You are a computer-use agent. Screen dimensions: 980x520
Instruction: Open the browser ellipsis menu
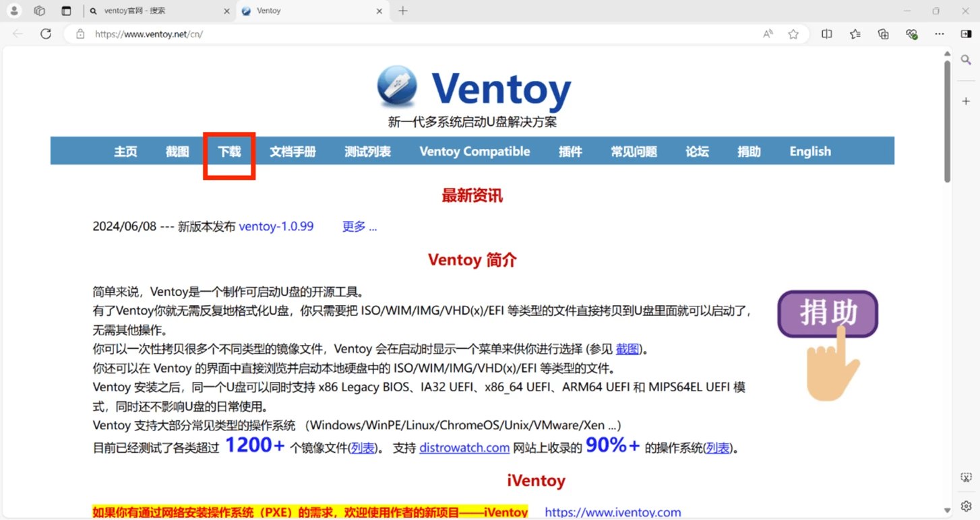(939, 34)
